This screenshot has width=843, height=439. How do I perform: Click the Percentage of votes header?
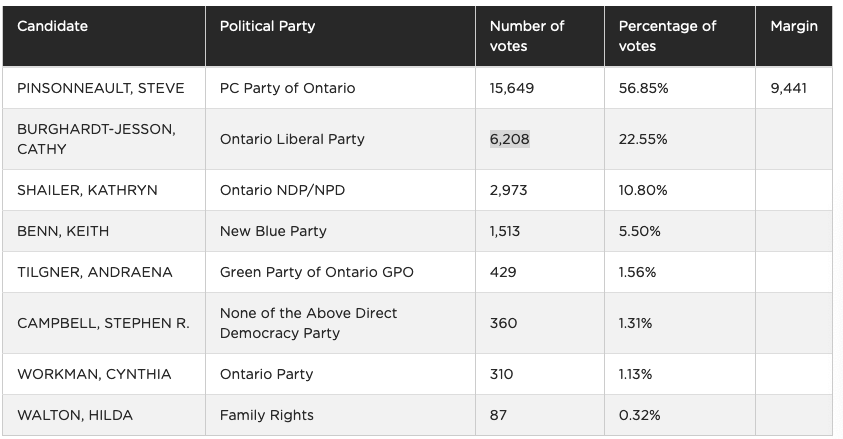667,36
